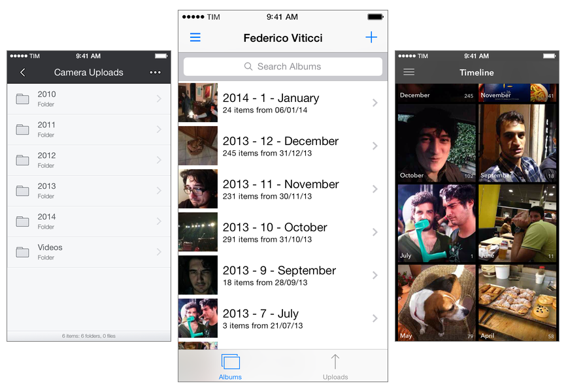Click the folder icon beside 2010
Viewport: 566px width, 392px height.
click(23, 99)
